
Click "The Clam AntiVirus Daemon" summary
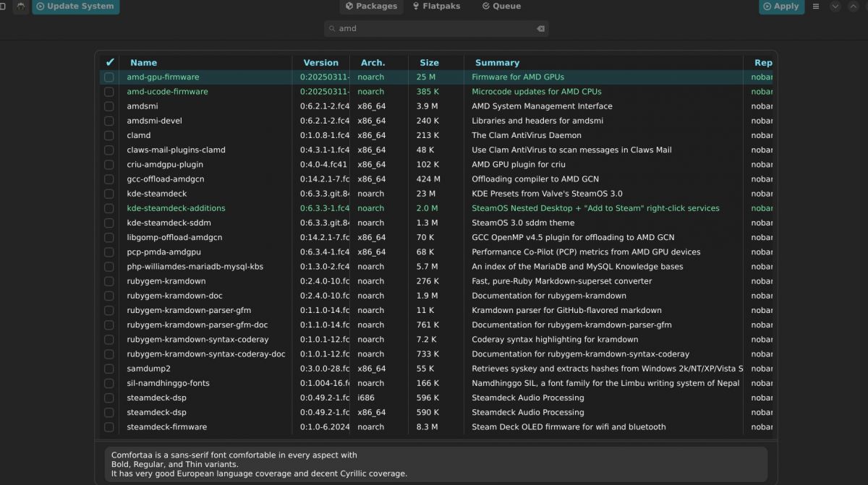click(x=527, y=135)
